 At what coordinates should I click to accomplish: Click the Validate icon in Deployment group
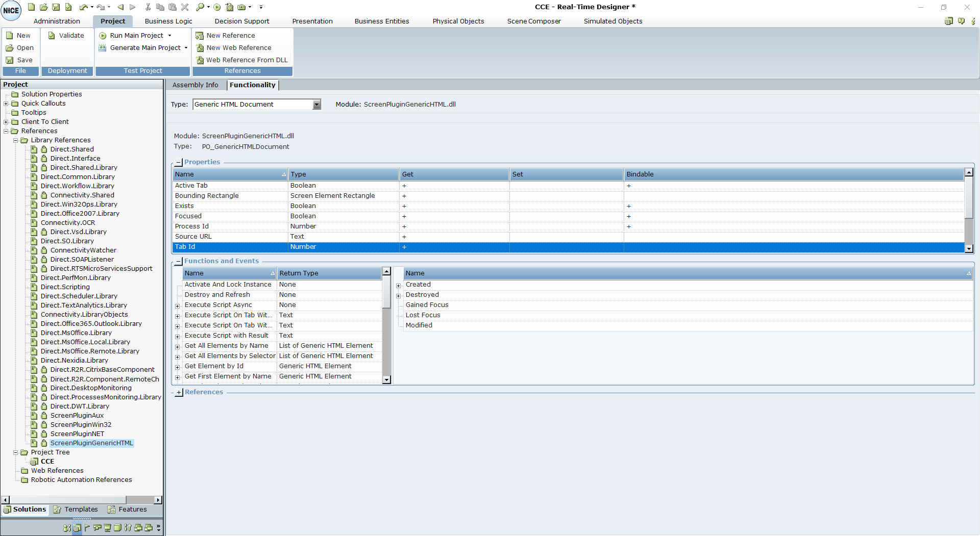tap(52, 36)
